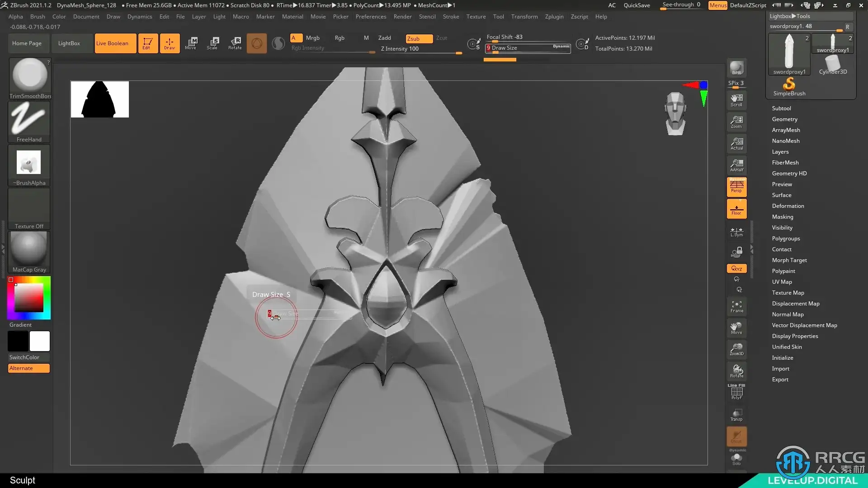Image resolution: width=868 pixels, height=488 pixels.
Task: Toggle Persp perspective mode
Action: (736, 186)
